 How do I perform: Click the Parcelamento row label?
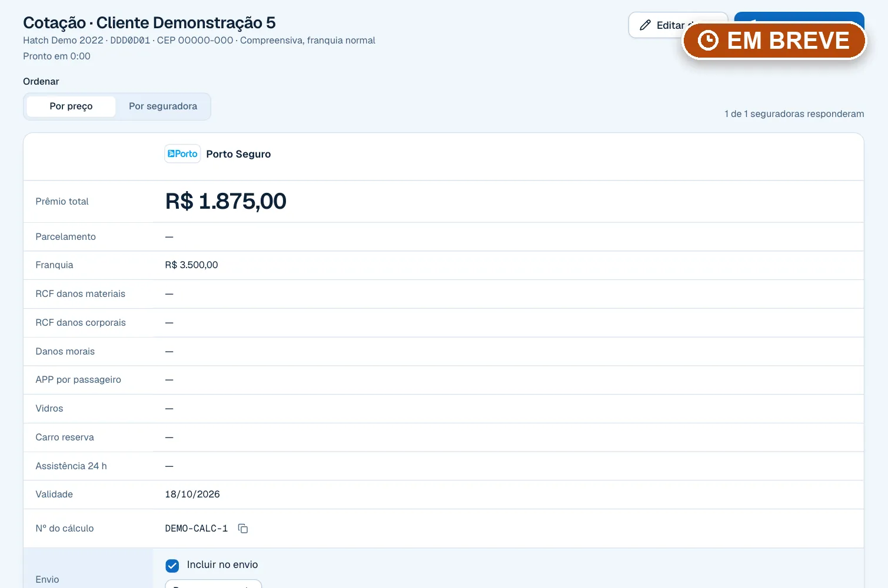tap(65, 237)
